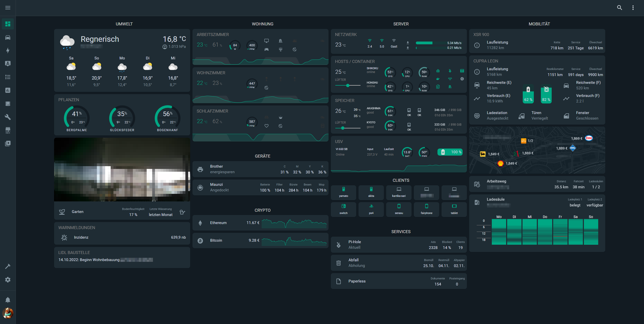This screenshot has height=324, width=644.
Task: Toggle night mode in Arbeitszimmer
Action: (295, 49)
